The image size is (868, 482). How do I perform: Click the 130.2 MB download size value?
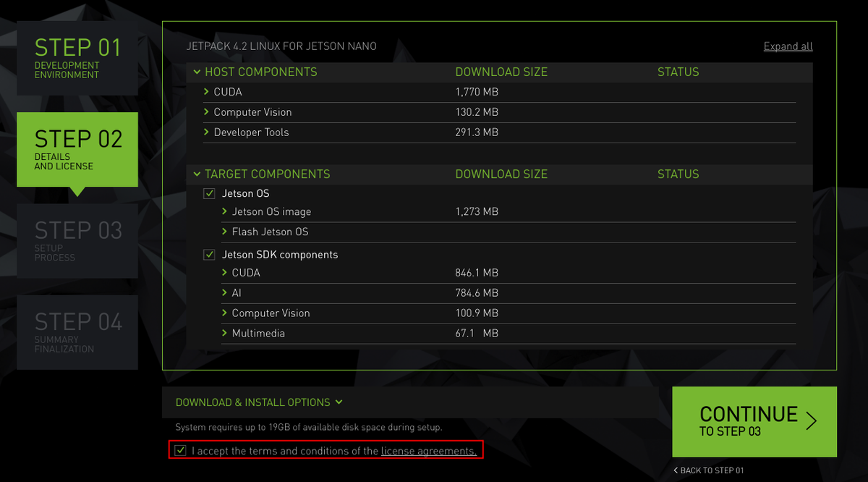[x=477, y=112]
